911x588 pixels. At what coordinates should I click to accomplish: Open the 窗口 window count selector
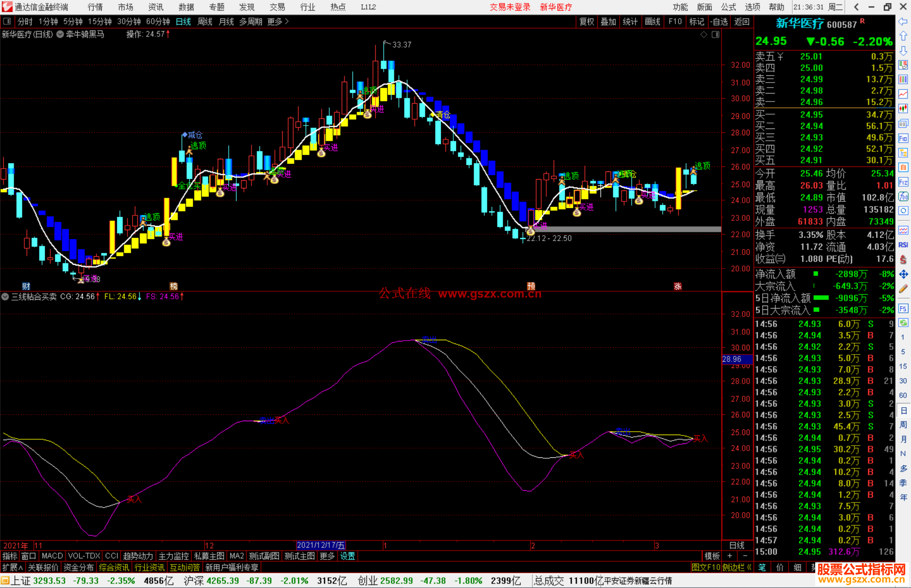[29, 556]
